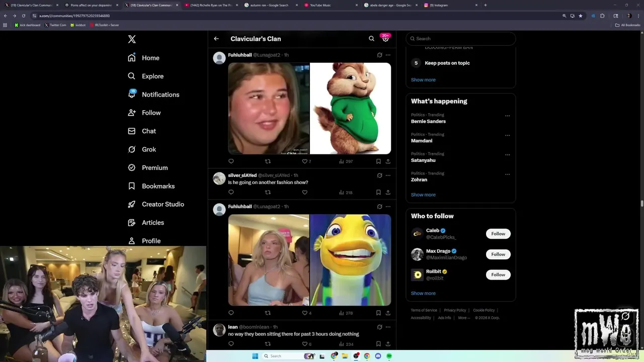Click Grok icon on silver_slAYed post

click(x=379, y=175)
